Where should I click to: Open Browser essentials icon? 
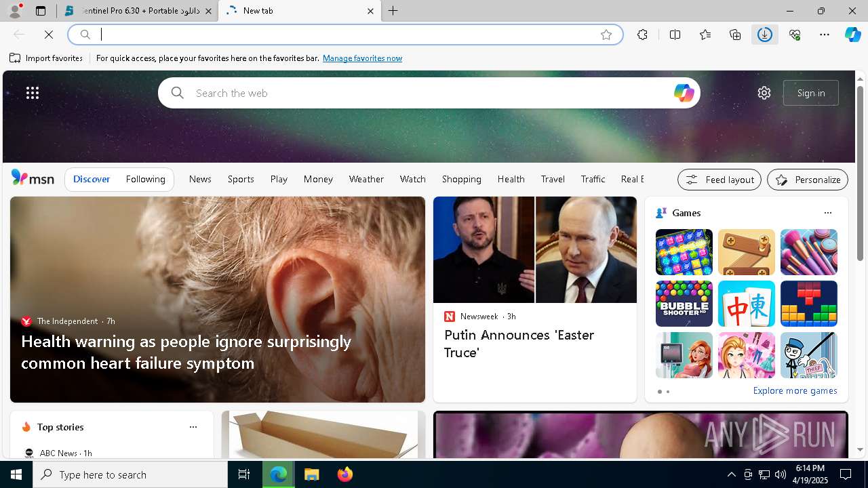795,35
